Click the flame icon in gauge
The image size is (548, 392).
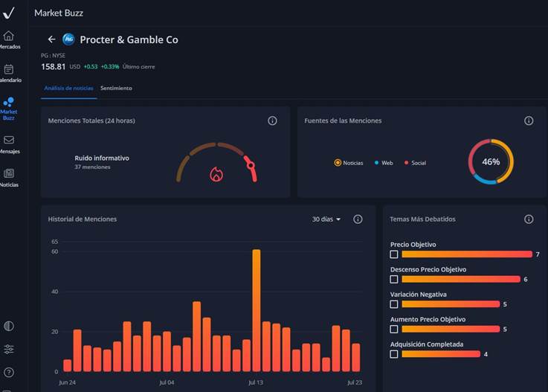[x=216, y=174]
